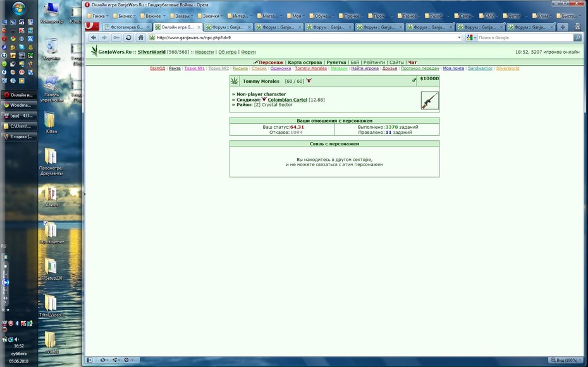Switch to the C:\Users taskbar button
The height and width of the screenshot is (367, 588).
19,126
